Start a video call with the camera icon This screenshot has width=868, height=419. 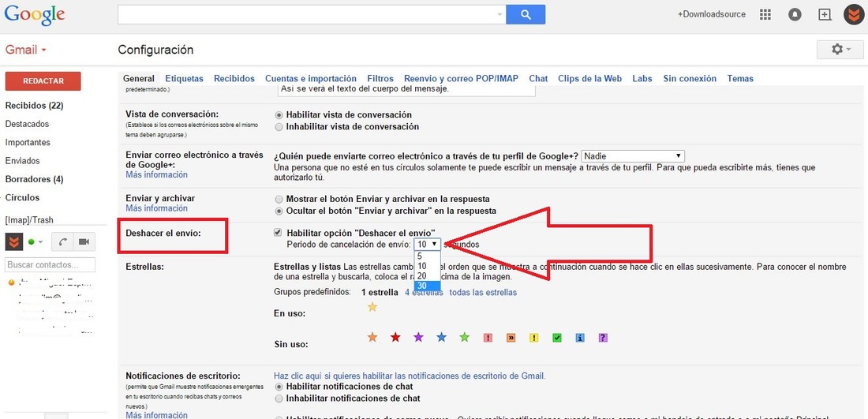84,242
